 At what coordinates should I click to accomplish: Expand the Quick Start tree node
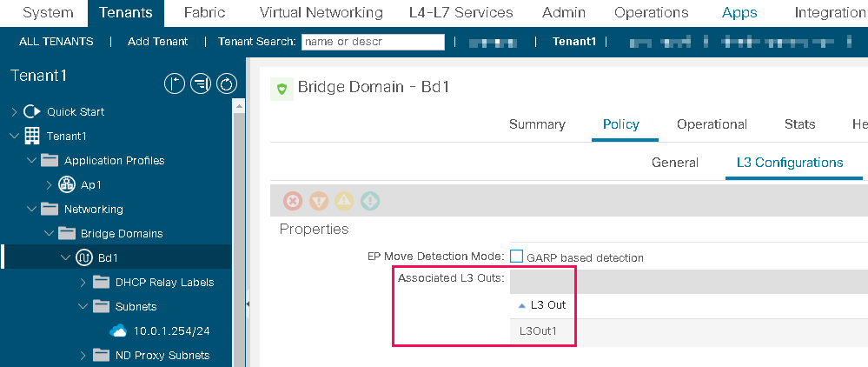pos(15,112)
